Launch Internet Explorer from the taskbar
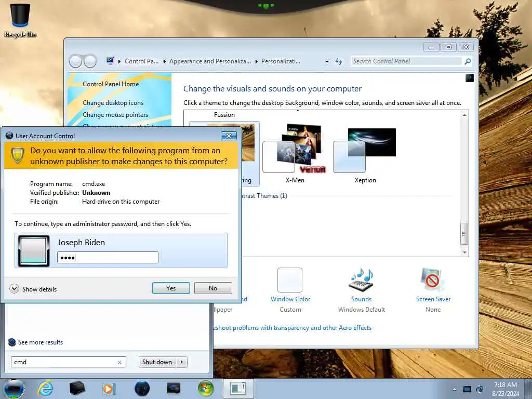The width and height of the screenshot is (532, 399). (45, 389)
